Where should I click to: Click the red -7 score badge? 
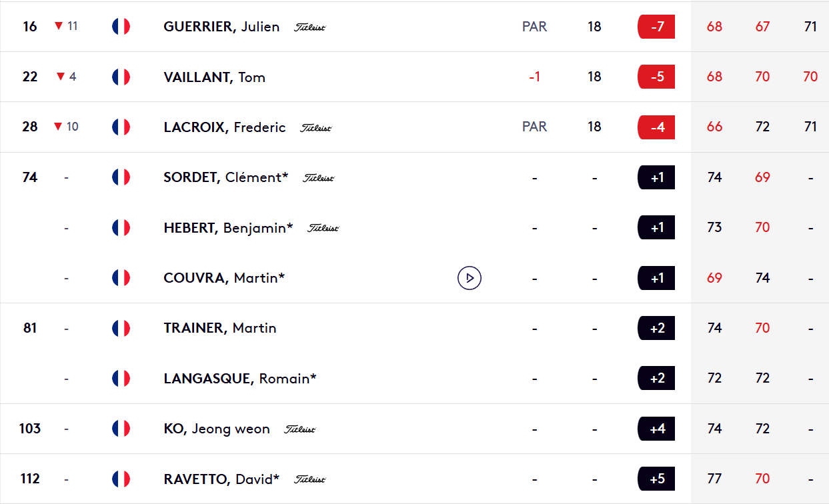(x=656, y=27)
